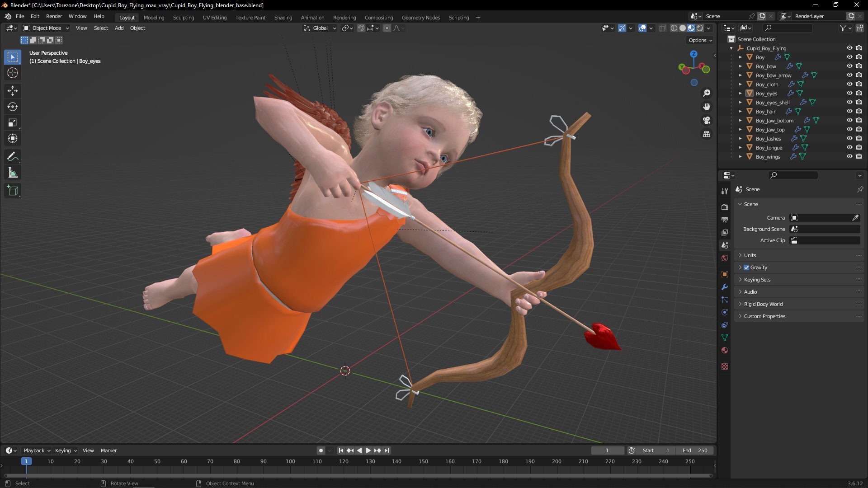Open Render properties tab icon
Viewport: 868px width, 488px height.
[x=725, y=207]
